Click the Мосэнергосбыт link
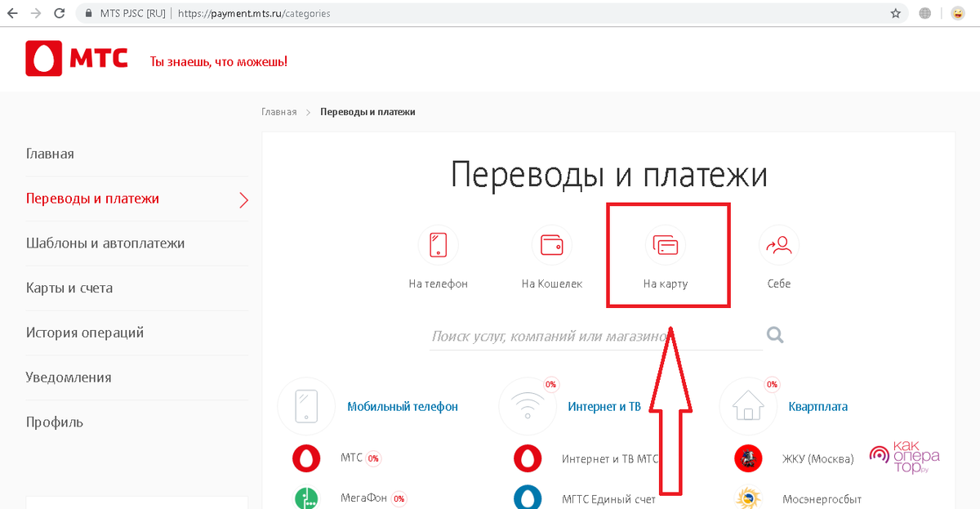This screenshot has width=980, height=509. 822,498
